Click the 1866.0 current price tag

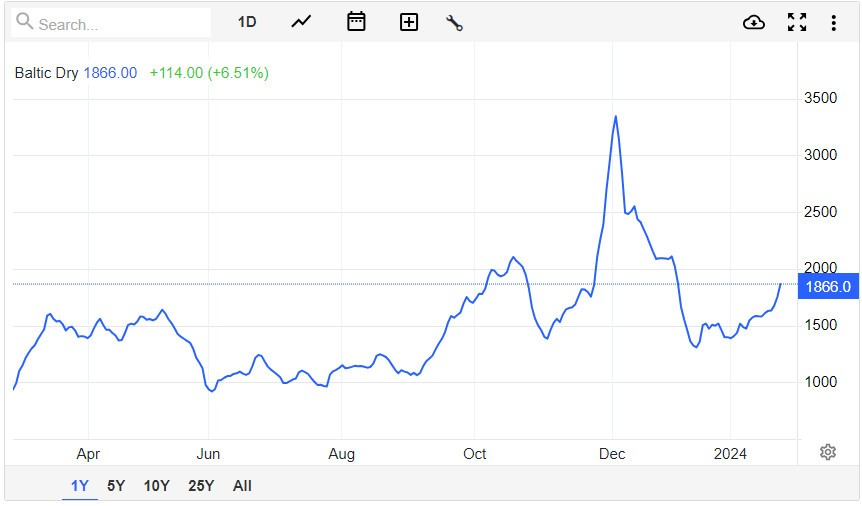point(829,287)
